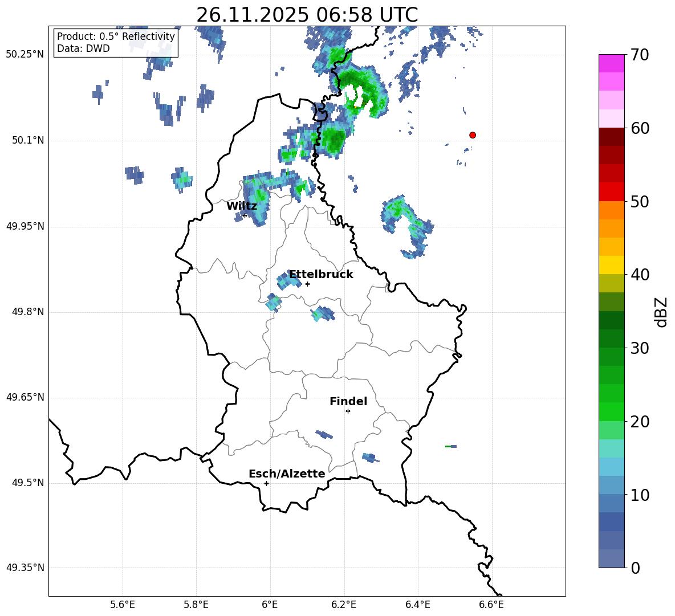Click the Wiltz station cross marker
675x616 pixels.
245,215
